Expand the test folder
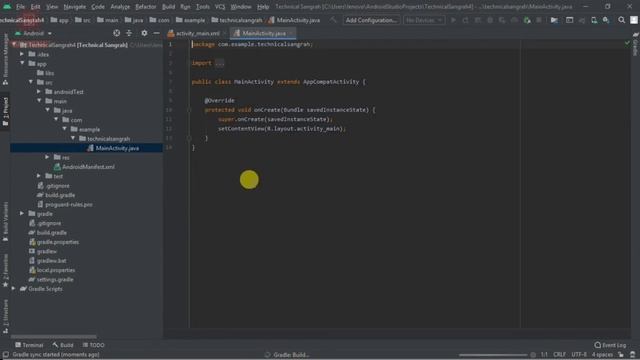 [x=39, y=176]
